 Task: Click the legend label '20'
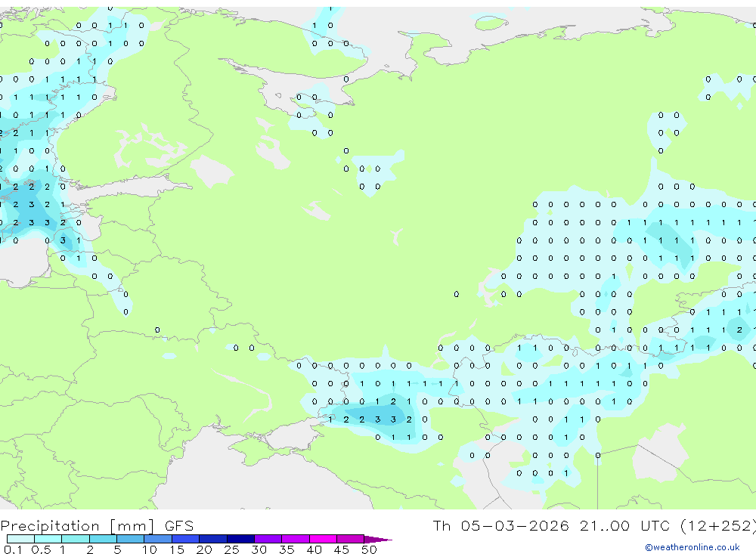point(204,549)
